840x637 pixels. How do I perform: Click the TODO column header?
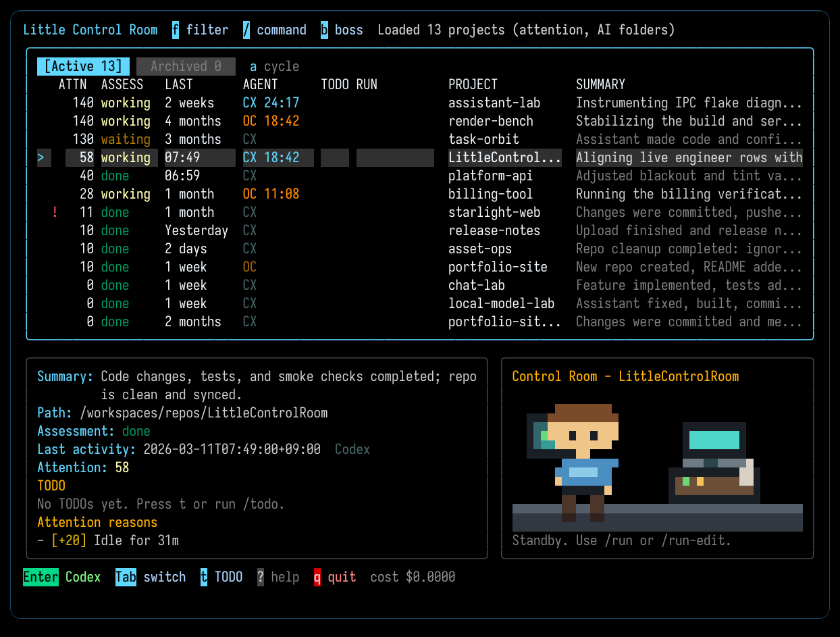(x=335, y=84)
